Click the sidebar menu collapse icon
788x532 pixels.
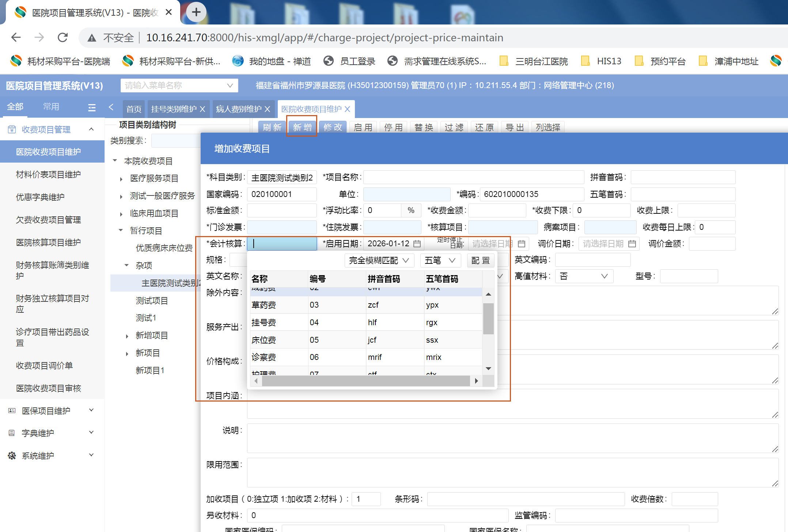92,107
